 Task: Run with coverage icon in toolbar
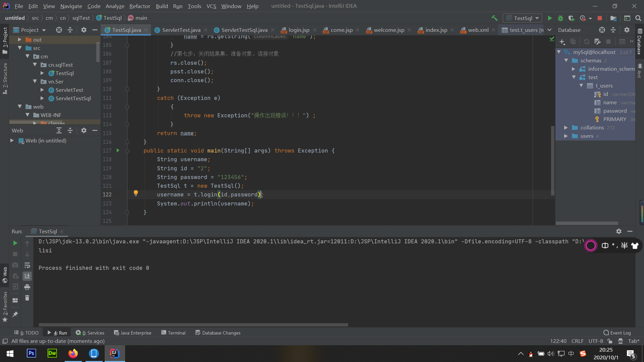click(571, 18)
